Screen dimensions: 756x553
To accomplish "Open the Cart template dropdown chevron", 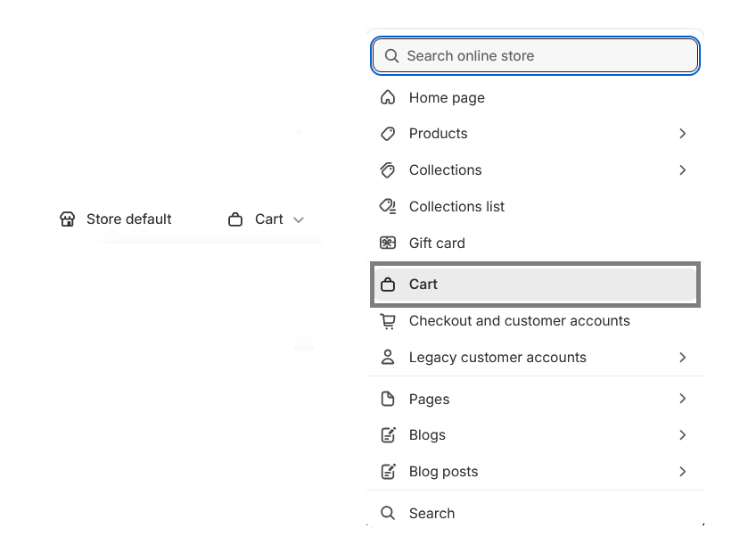I will click(x=299, y=220).
